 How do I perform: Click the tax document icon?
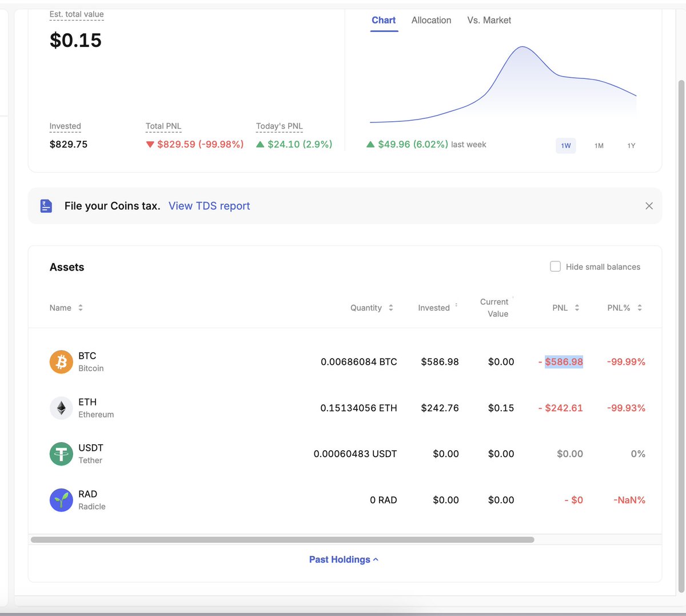click(x=46, y=206)
